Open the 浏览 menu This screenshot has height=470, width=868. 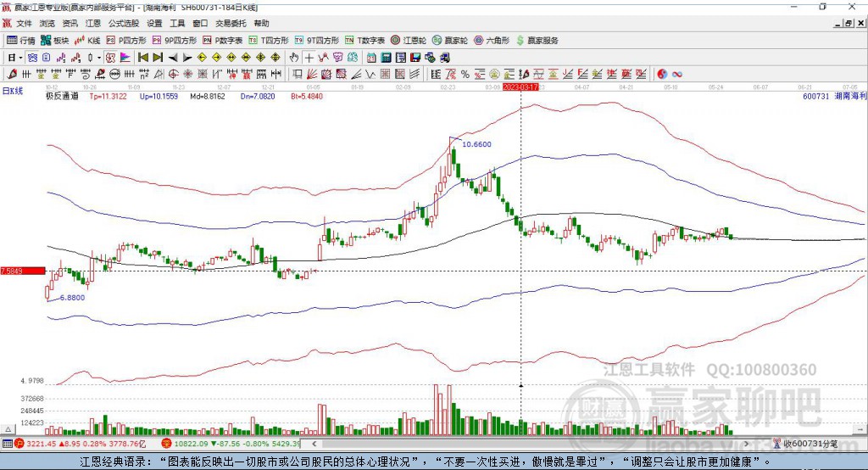(x=47, y=23)
